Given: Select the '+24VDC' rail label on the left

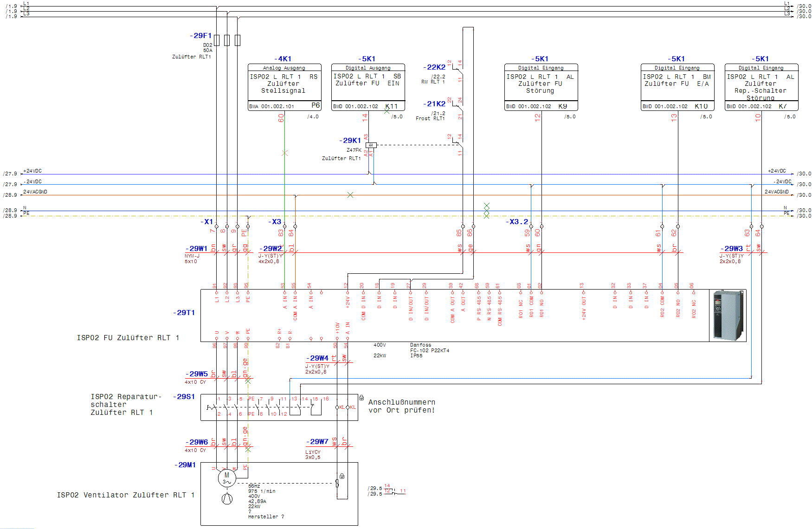Looking at the screenshot, I should [x=32, y=171].
